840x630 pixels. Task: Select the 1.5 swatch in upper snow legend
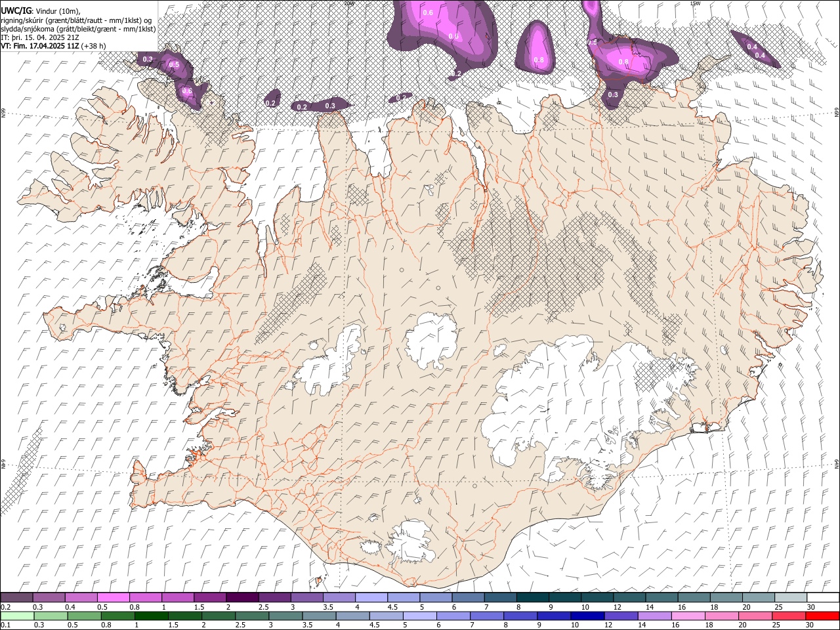pos(210,597)
